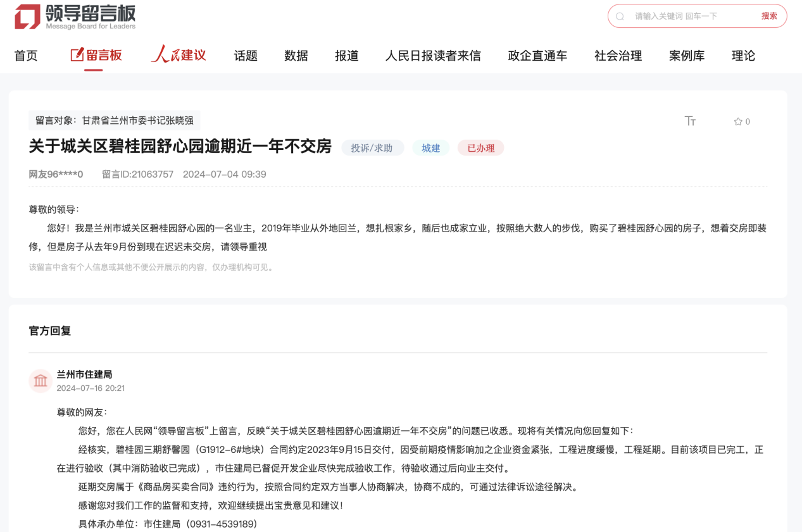Click the 城建 topic tag
The height and width of the screenshot is (532, 802).
(x=430, y=148)
